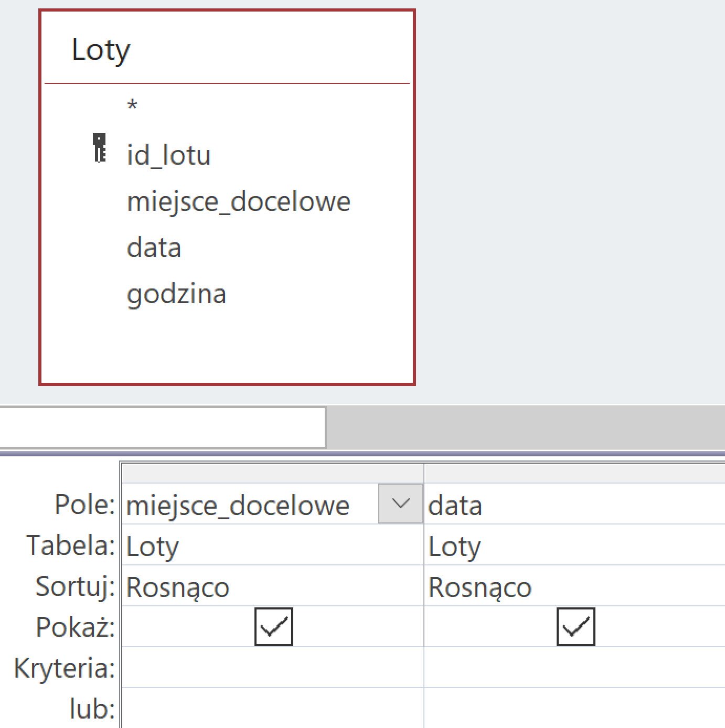Select the asterisk field in the Loty table
Screen dimensions: 725x728
(133, 104)
